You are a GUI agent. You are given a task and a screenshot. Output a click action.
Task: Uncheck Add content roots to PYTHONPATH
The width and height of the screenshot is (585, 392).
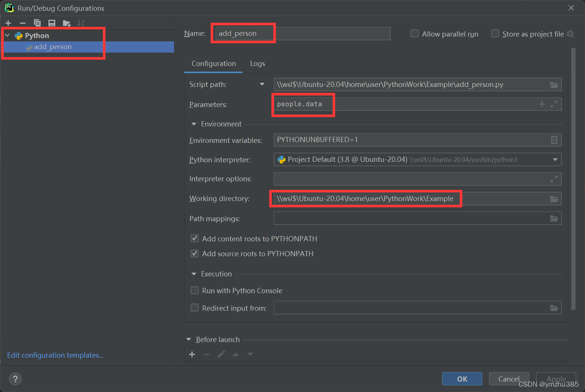coord(195,238)
